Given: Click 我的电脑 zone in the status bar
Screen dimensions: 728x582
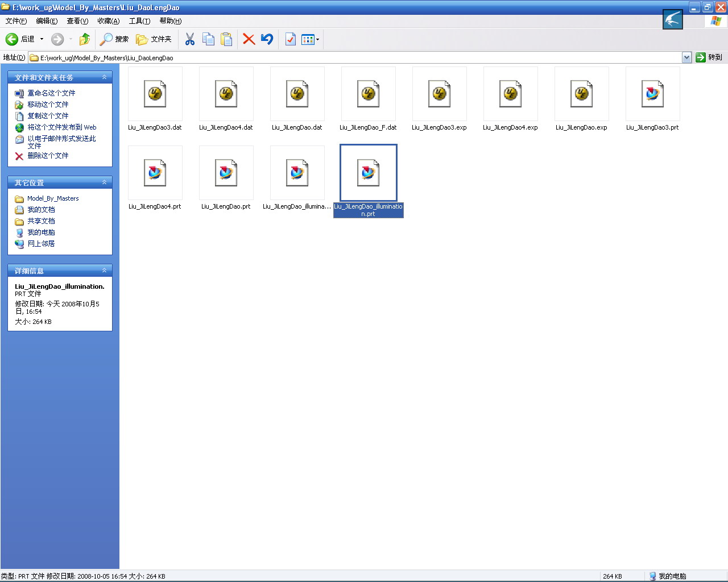Looking at the screenshot, I should click(x=667, y=576).
